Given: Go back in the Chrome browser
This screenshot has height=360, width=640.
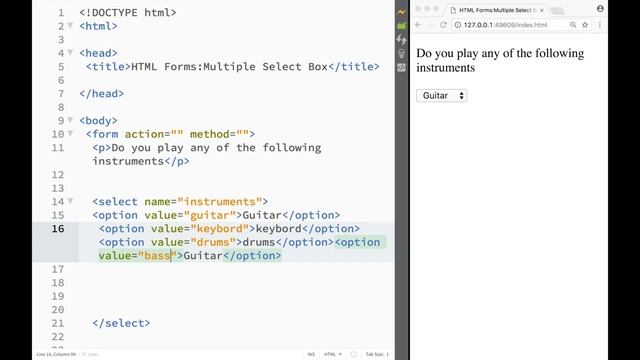Looking at the screenshot, I should pyautogui.click(x=418, y=25).
